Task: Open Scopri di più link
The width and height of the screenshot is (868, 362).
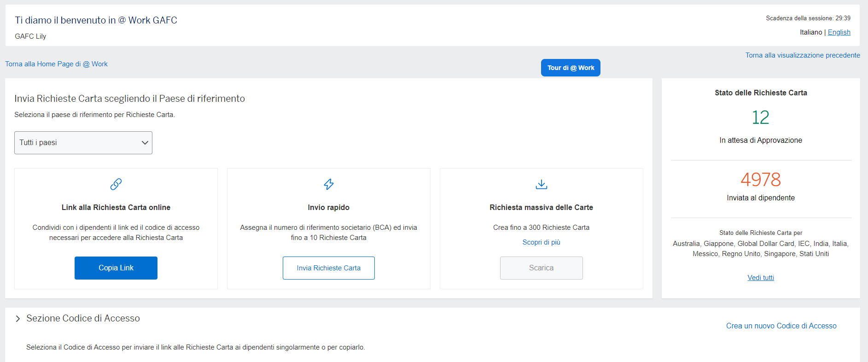Action: click(x=542, y=242)
